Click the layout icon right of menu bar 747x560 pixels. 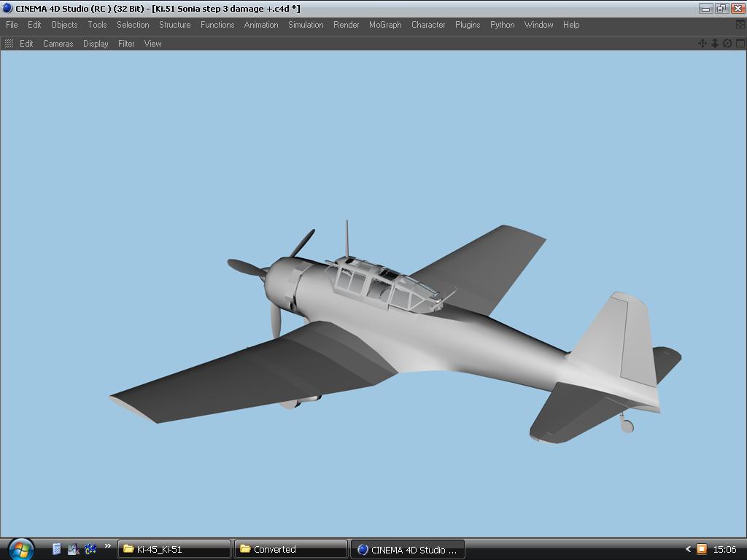tap(740, 25)
